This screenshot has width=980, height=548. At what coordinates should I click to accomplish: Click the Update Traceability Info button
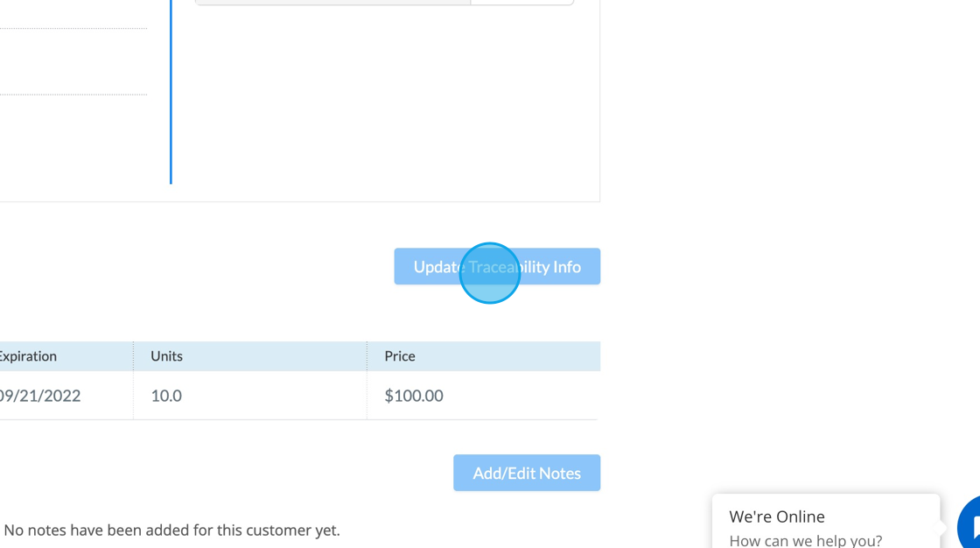pos(497,266)
